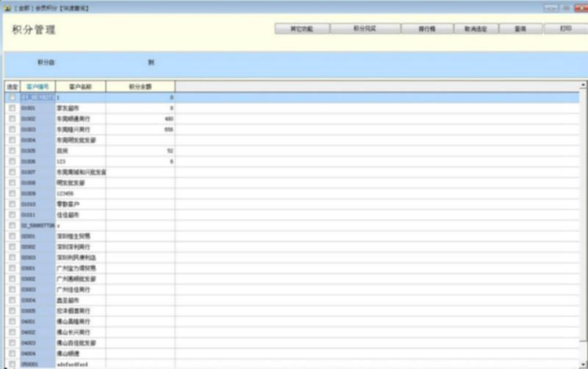Sort by 积分余额 column header
The image size is (588, 369).
pos(140,86)
